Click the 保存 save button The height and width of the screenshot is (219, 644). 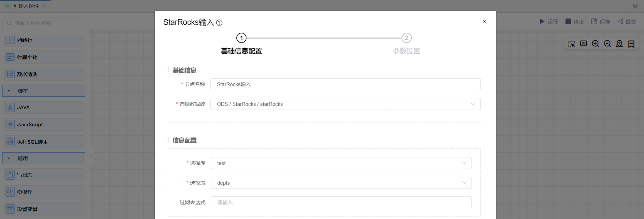[600, 22]
